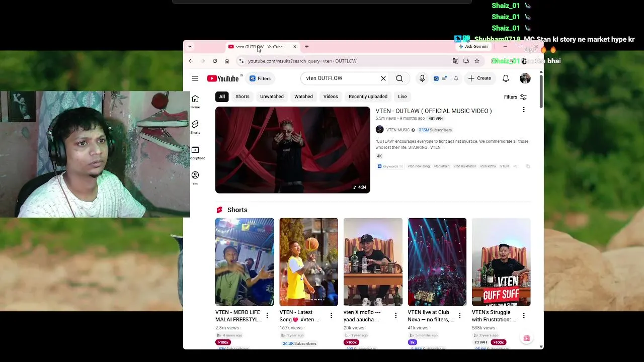Select the Unwatched filter chip
Image resolution: width=644 pixels, height=362 pixels.
[272, 97]
